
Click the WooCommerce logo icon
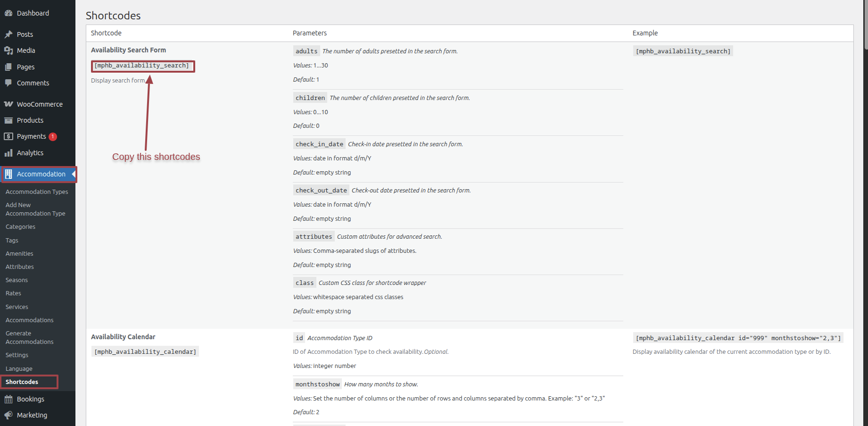(x=8, y=104)
